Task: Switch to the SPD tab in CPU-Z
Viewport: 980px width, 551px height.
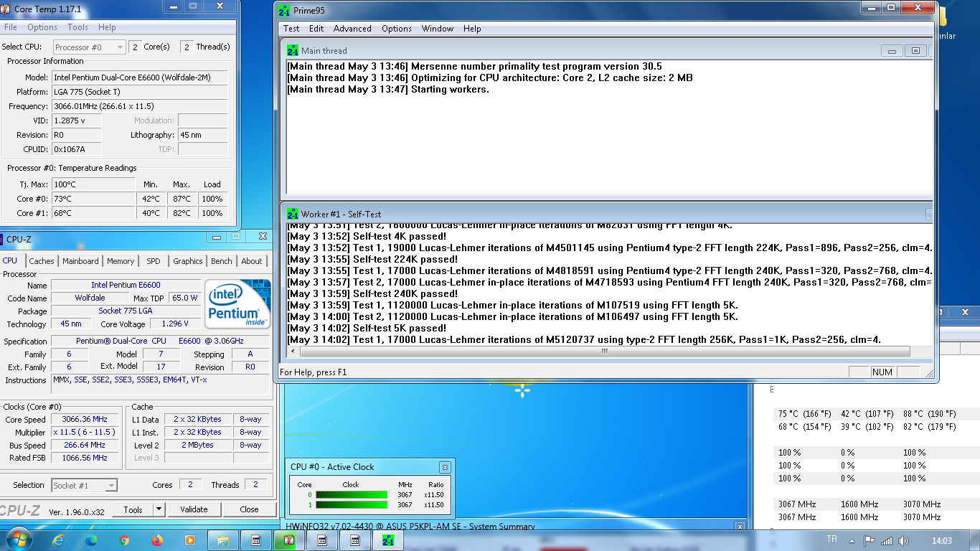Action: [154, 261]
